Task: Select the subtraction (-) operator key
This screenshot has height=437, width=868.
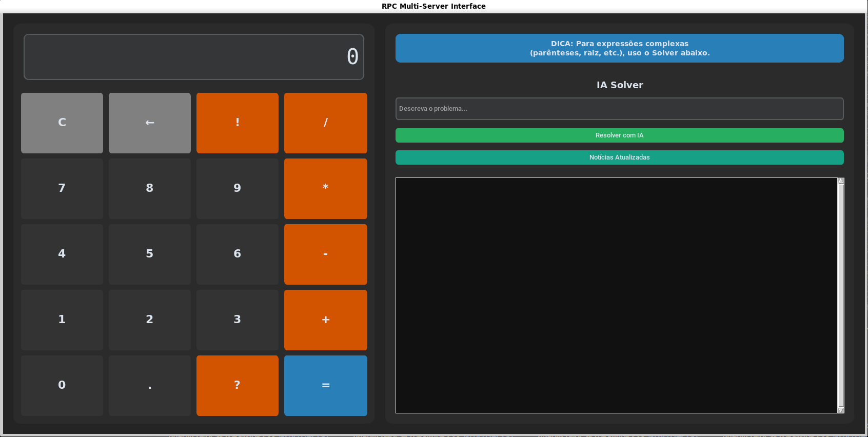Action: [x=326, y=254]
